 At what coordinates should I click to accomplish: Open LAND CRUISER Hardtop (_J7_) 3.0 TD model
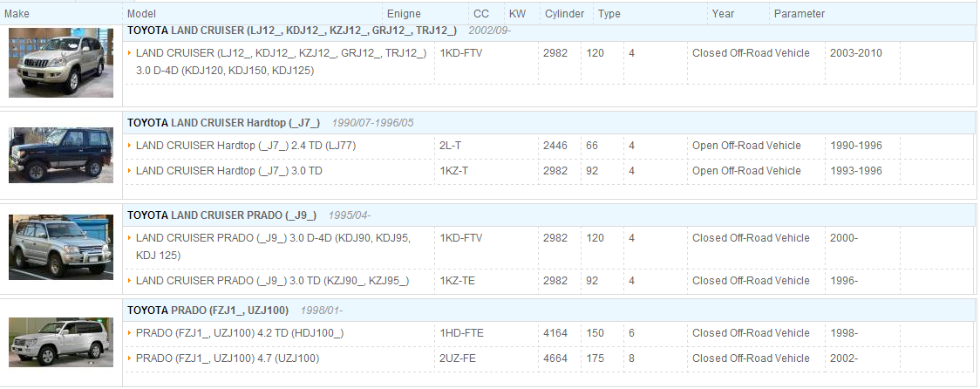tap(228, 171)
